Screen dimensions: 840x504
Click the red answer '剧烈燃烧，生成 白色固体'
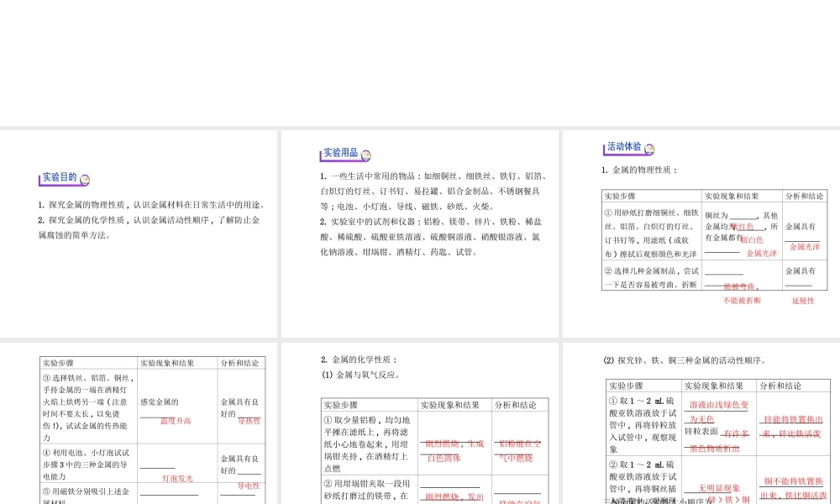(x=454, y=451)
